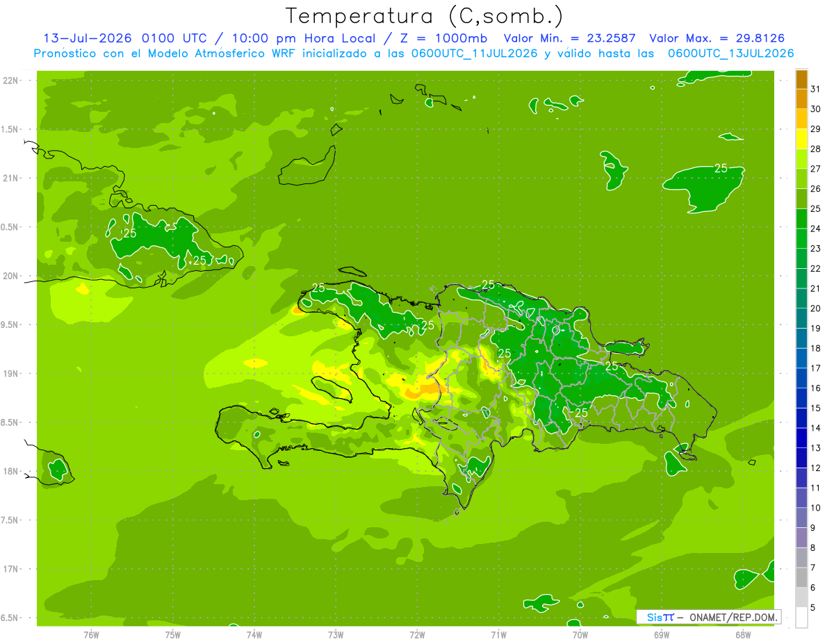The image size is (834, 644).
Task: Click the legend color band between 29 and 30
Action: coord(801,119)
